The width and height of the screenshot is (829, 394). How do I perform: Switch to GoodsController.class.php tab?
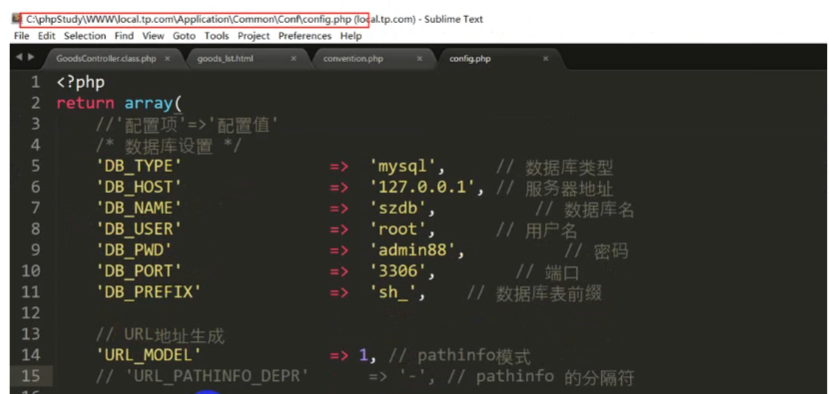(x=106, y=59)
